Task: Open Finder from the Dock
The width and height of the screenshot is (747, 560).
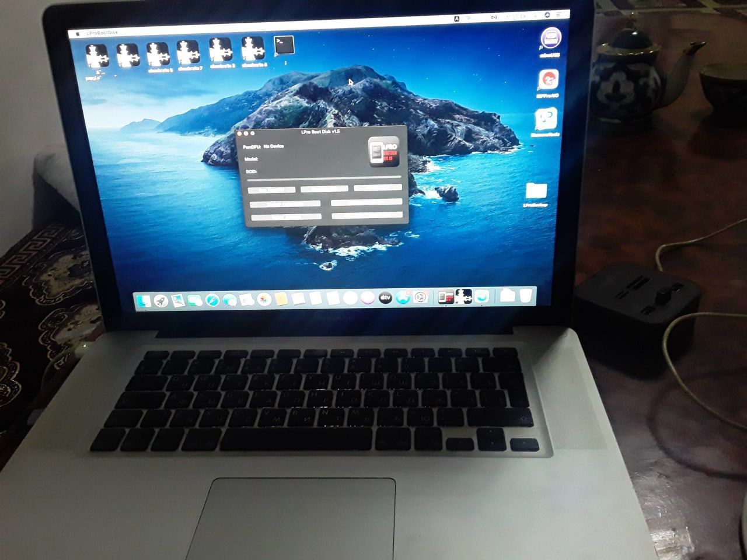Action: tap(143, 300)
